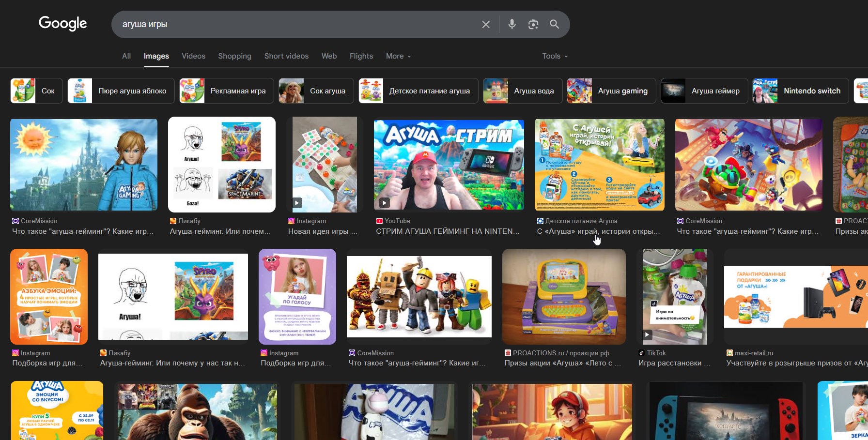Click the Google logo
868x440 pixels.
click(62, 23)
